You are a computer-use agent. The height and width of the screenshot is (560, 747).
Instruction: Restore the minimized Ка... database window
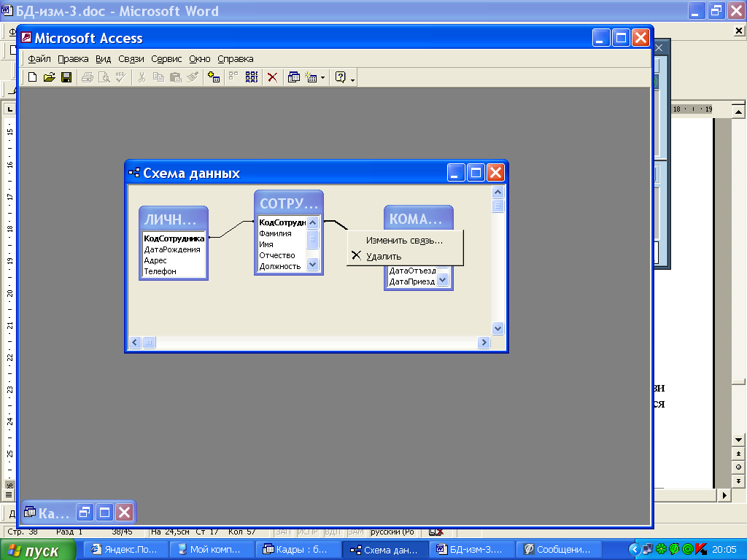pos(85,513)
